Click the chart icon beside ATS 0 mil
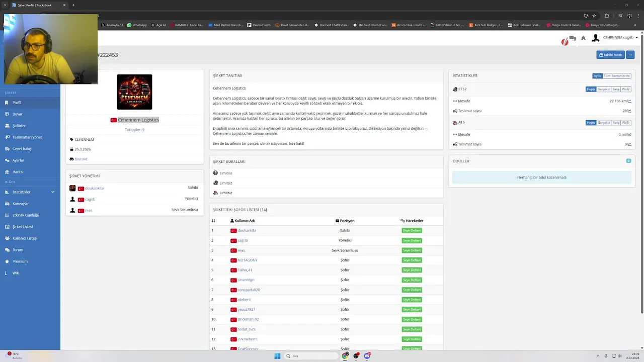Viewport: 644px width, 362px height. (x=629, y=134)
